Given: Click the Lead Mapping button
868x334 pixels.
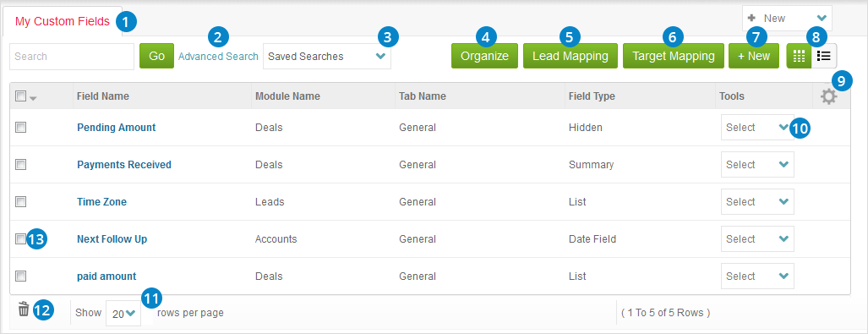Looking at the screenshot, I should pyautogui.click(x=570, y=56).
